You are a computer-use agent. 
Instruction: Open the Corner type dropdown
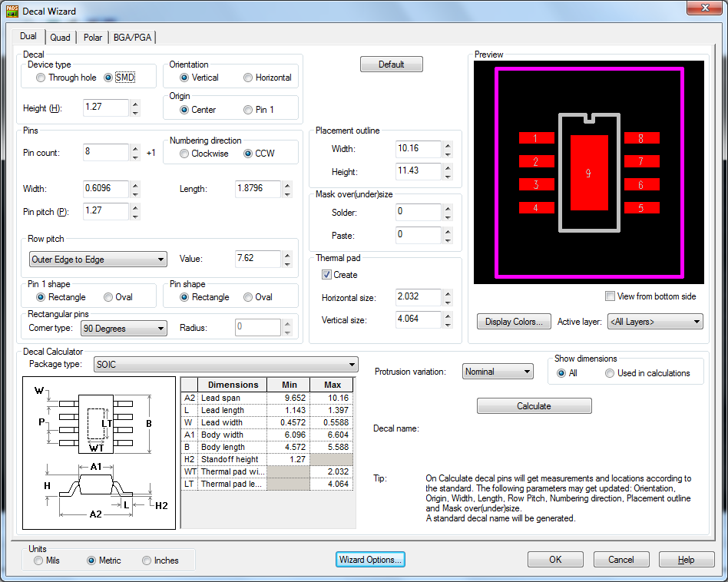(x=124, y=329)
